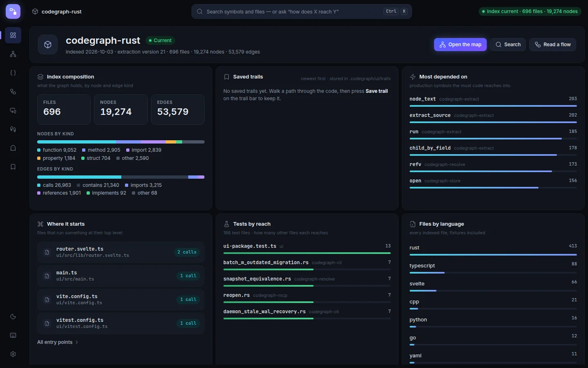Screen dimensions: 588x368
Task: Open the footprints trail sidebar icon
Action: [13, 129]
